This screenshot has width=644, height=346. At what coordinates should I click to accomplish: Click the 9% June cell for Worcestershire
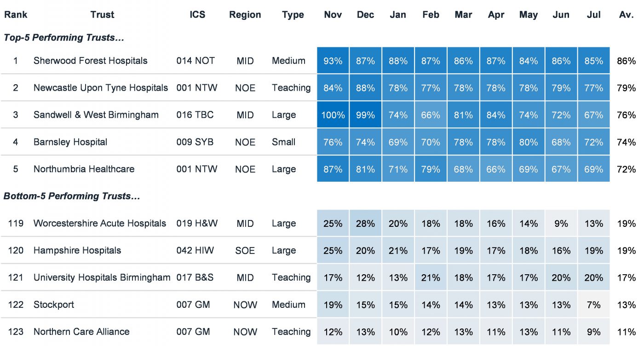[x=561, y=224]
